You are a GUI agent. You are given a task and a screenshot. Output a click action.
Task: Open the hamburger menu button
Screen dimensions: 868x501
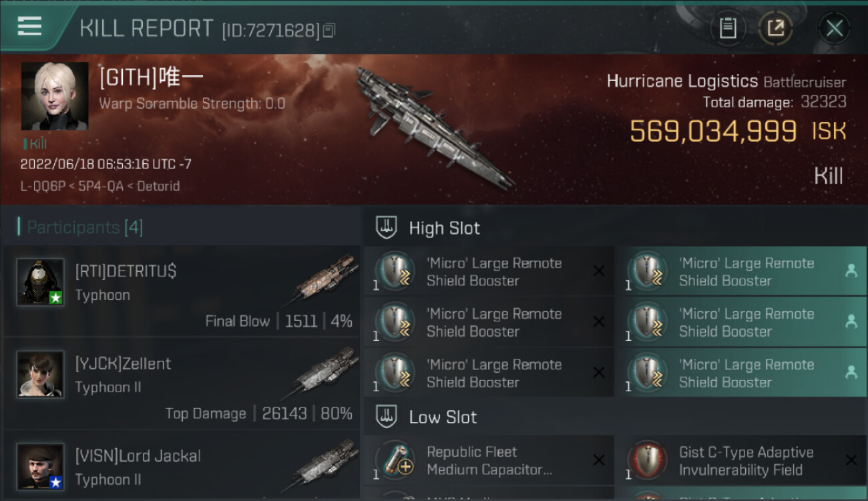click(30, 26)
